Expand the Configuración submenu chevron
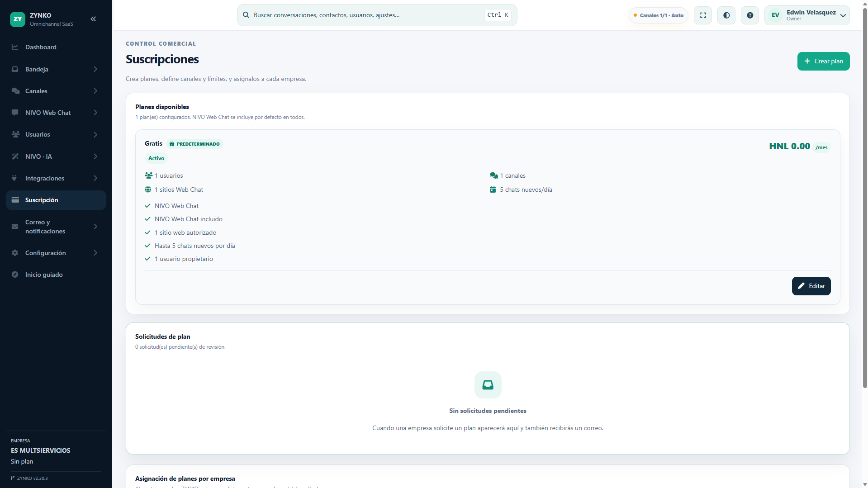This screenshot has width=868, height=488. (x=95, y=253)
